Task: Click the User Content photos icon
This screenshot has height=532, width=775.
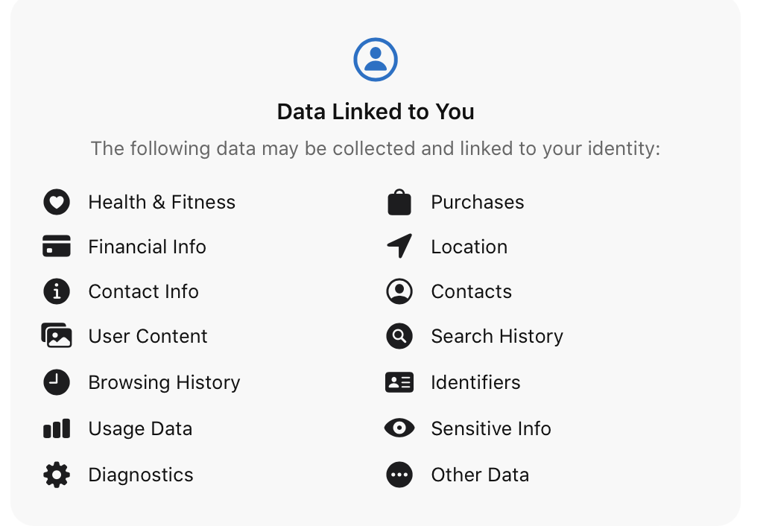Action: click(x=57, y=336)
